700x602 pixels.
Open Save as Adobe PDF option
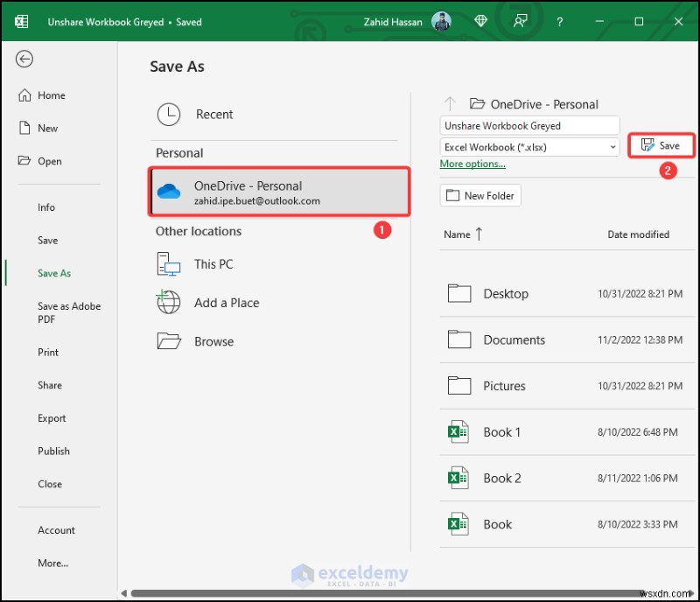click(x=69, y=312)
